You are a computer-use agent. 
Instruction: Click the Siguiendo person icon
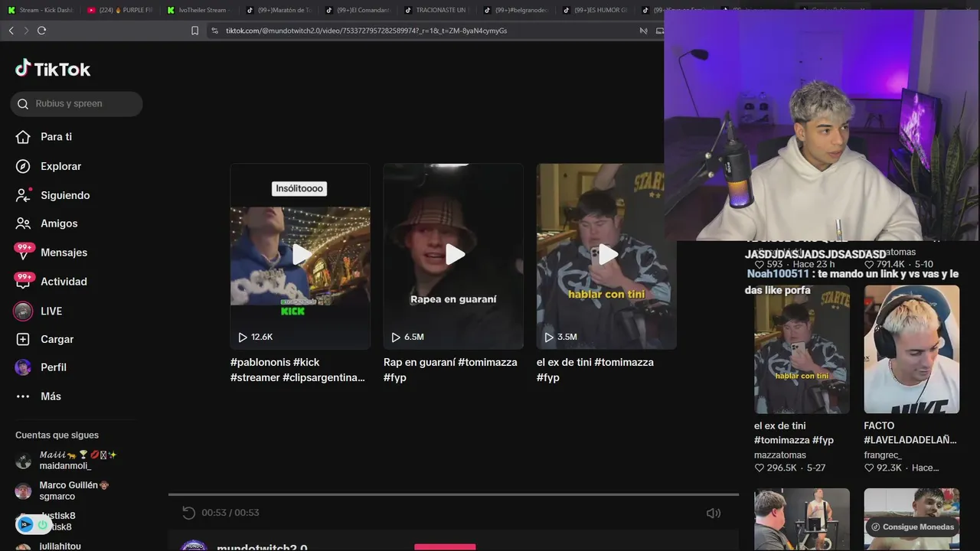point(23,195)
